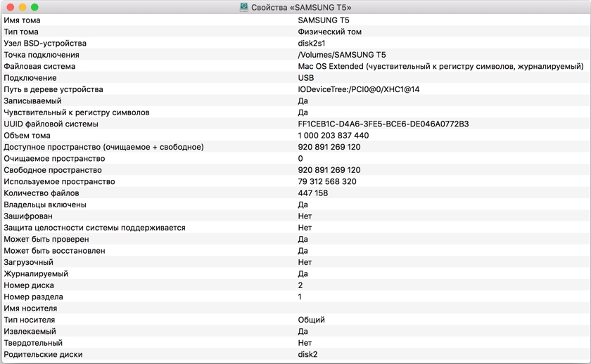Click 'Да' in the 'Журналируемый' row

tap(303, 273)
